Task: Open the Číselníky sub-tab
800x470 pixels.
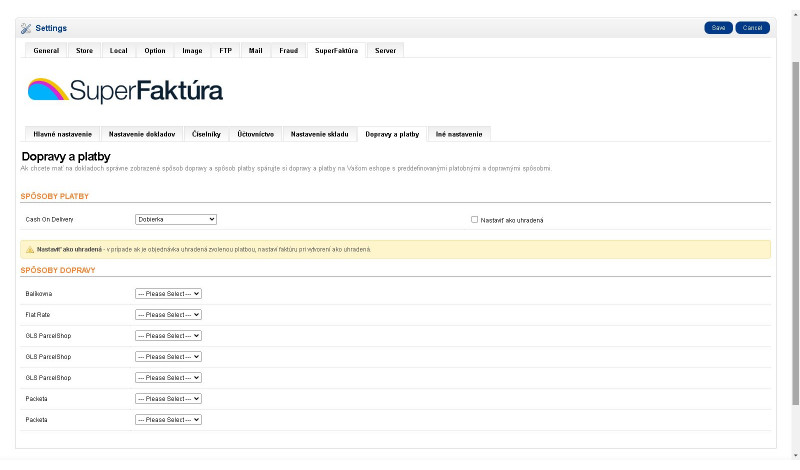Action: click(x=207, y=134)
